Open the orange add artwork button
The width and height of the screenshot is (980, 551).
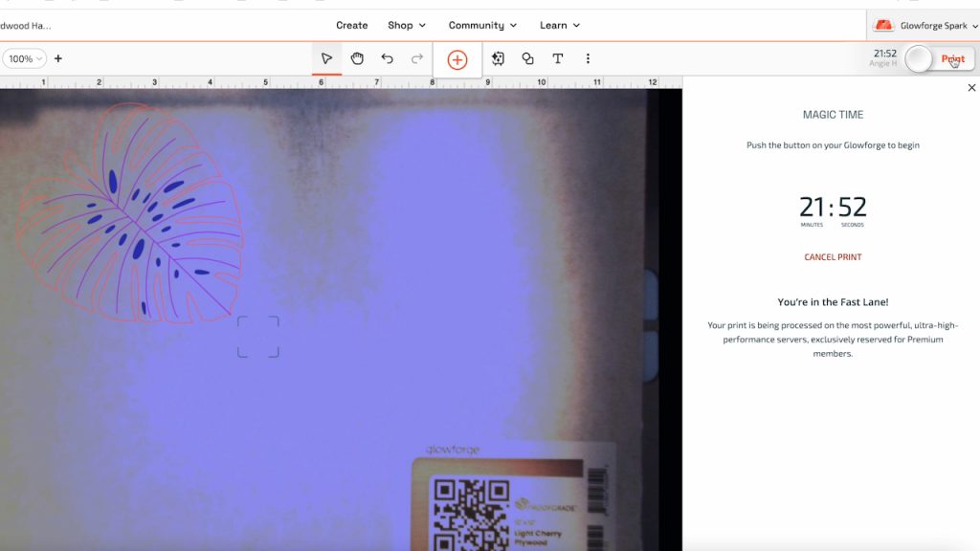point(457,60)
